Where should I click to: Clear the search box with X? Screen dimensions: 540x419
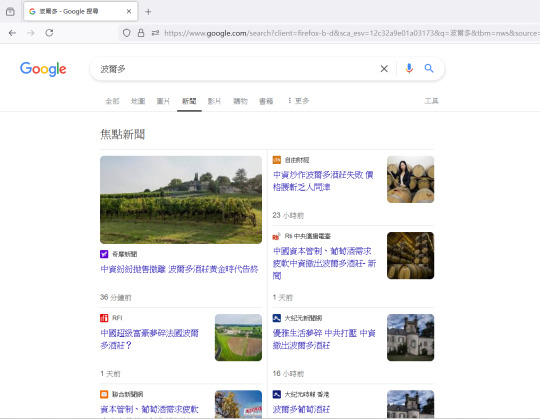384,69
